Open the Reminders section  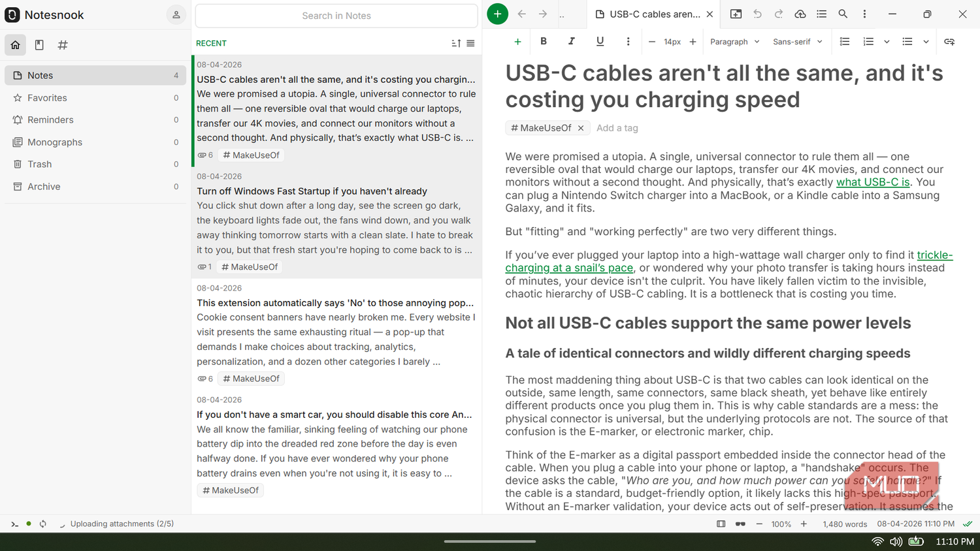(95, 120)
